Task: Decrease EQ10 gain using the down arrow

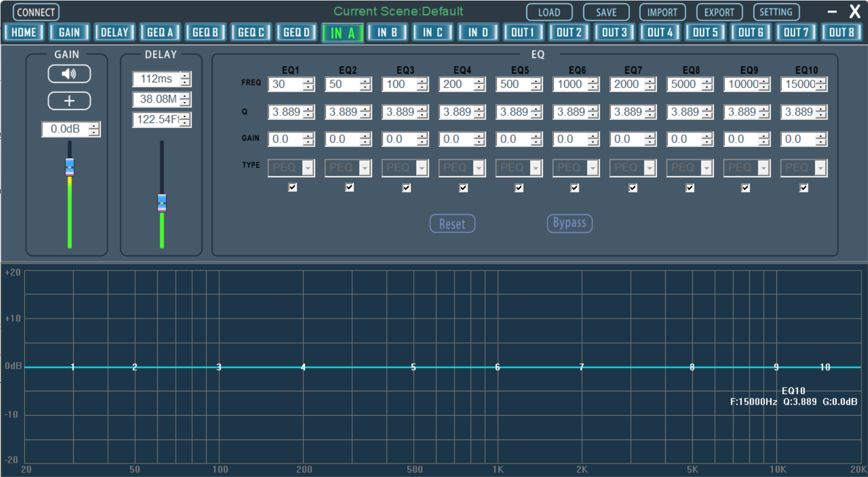Action: [821, 143]
